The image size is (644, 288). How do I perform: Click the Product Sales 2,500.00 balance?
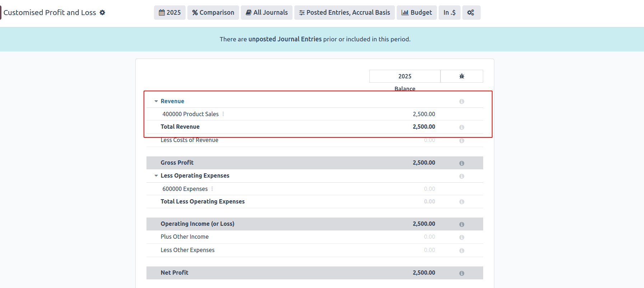tap(424, 114)
